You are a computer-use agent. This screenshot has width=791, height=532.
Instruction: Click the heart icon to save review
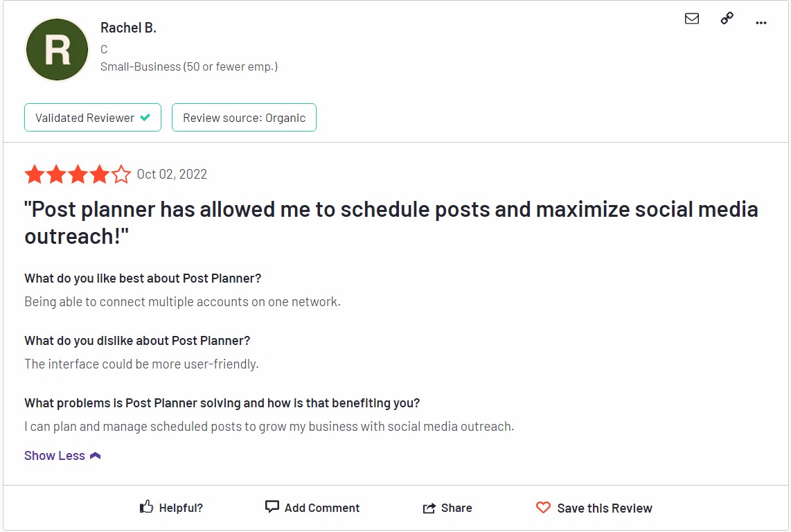click(543, 507)
